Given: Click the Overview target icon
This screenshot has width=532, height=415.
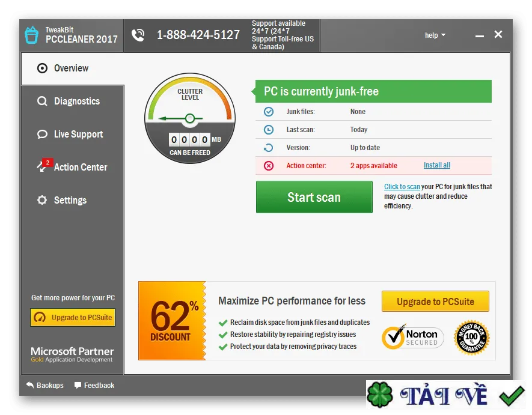Looking at the screenshot, I should 42,68.
